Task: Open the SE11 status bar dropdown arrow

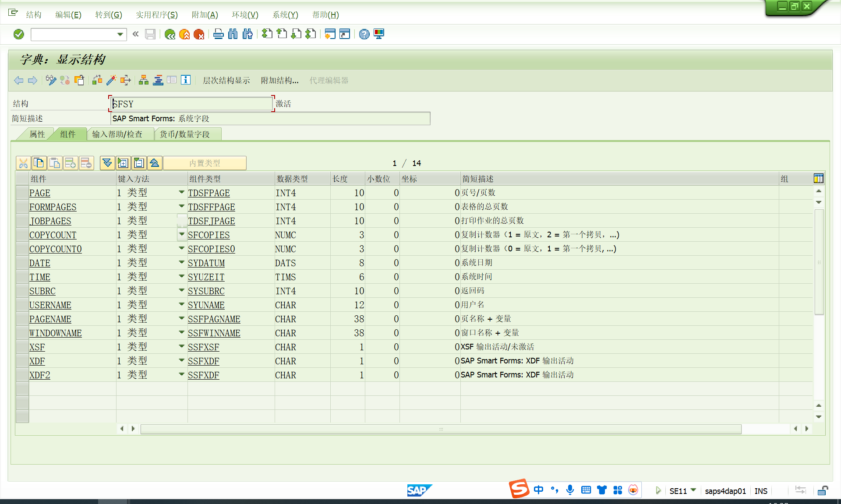Action: click(693, 490)
